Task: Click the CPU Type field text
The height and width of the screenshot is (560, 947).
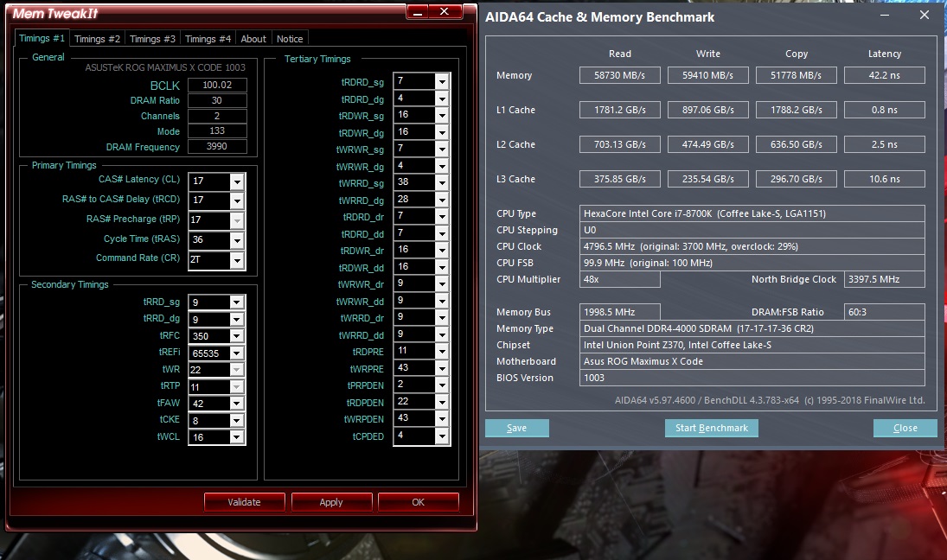Action: (752, 213)
